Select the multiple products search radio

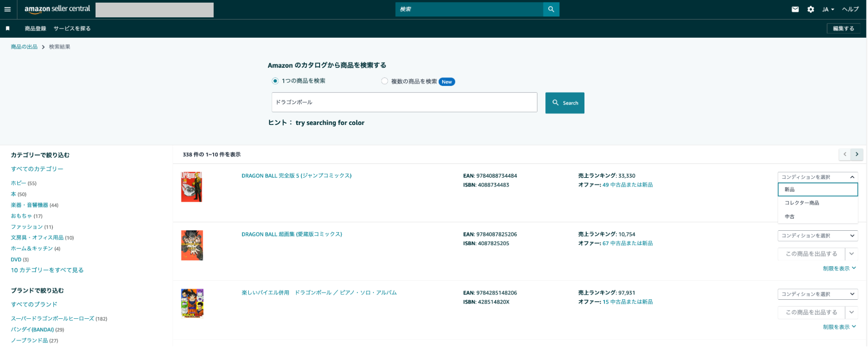(x=384, y=81)
